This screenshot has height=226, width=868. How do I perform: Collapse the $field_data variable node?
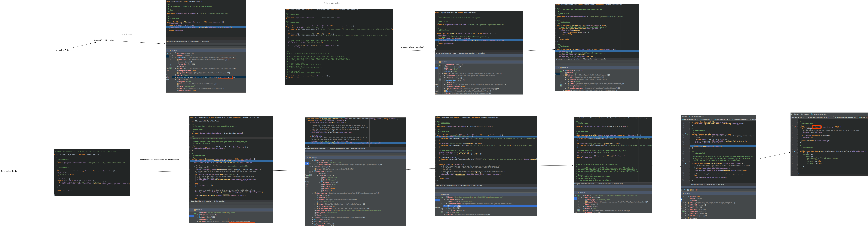[x=313, y=171]
